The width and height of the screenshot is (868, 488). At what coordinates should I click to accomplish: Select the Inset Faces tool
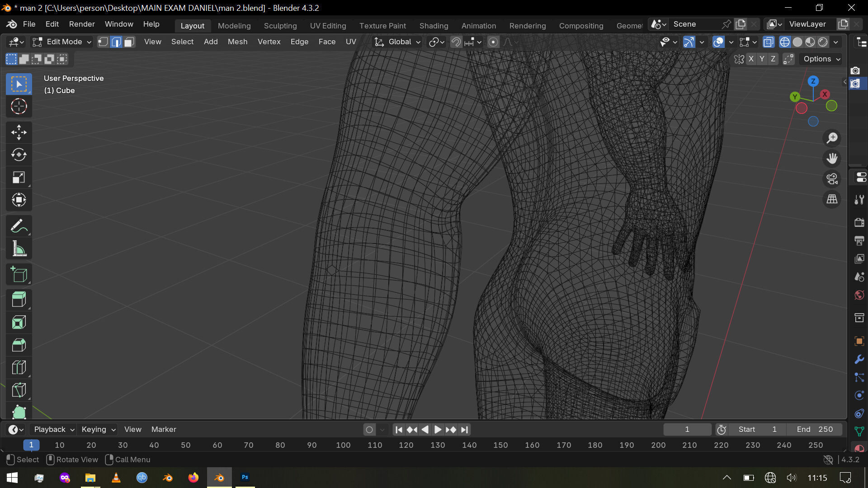19,323
